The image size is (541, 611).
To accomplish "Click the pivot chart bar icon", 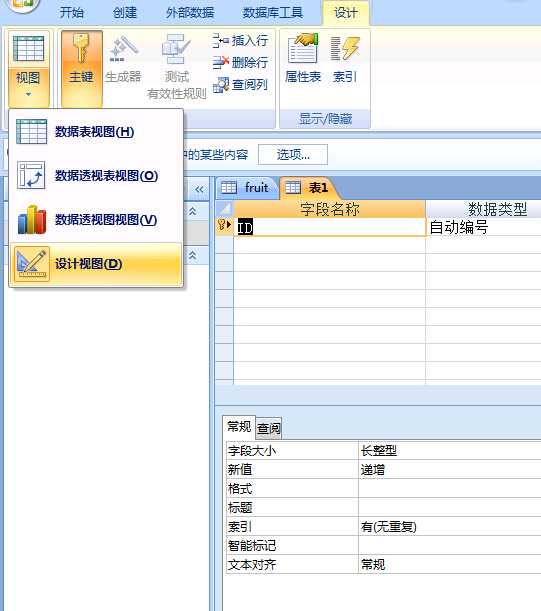I will point(32,220).
